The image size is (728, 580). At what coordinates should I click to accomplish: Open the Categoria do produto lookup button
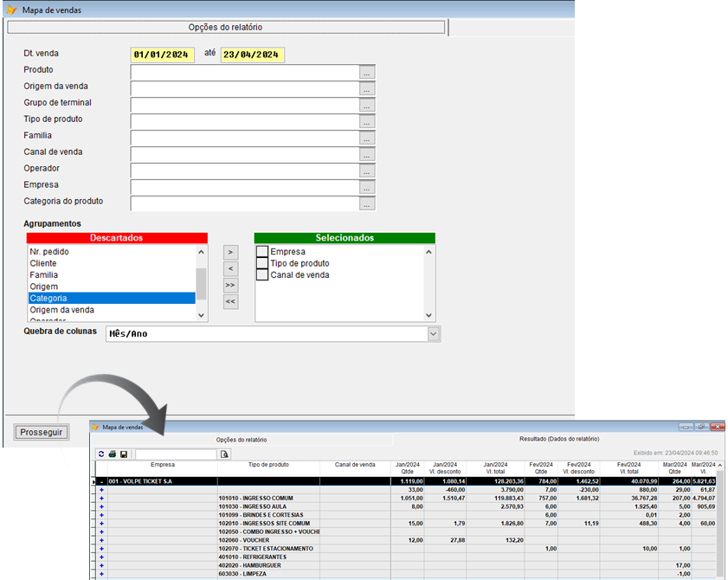coord(368,204)
